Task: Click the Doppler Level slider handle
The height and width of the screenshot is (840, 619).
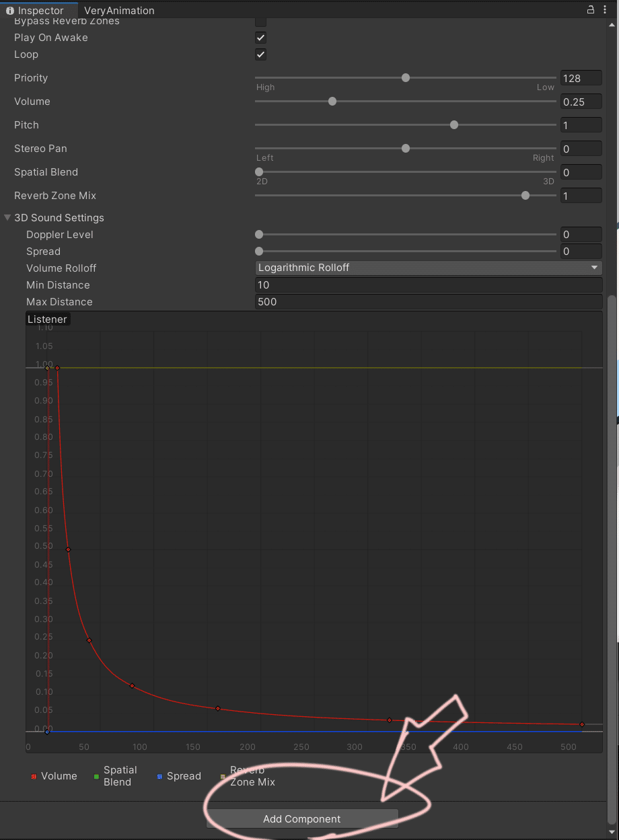Action: 259,235
